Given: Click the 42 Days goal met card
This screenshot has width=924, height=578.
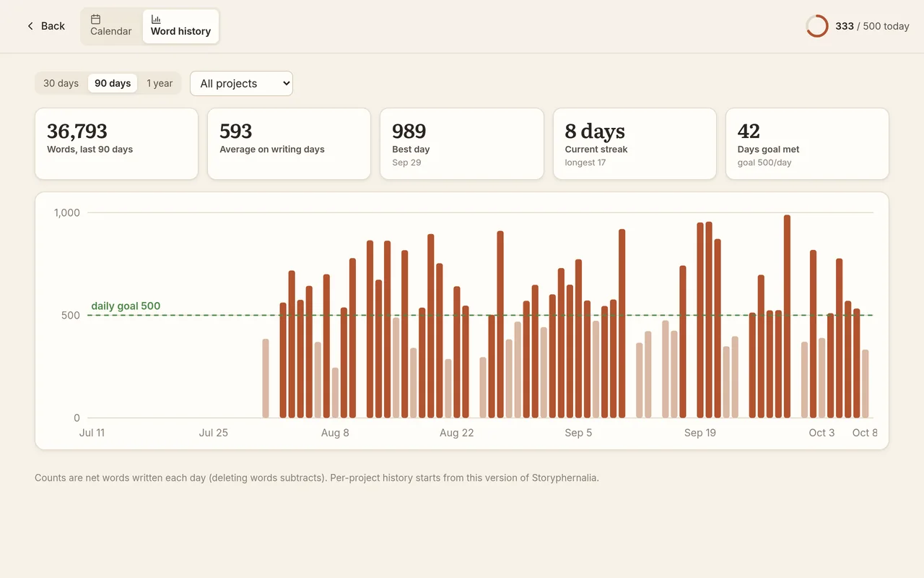Looking at the screenshot, I should pyautogui.click(x=807, y=144).
